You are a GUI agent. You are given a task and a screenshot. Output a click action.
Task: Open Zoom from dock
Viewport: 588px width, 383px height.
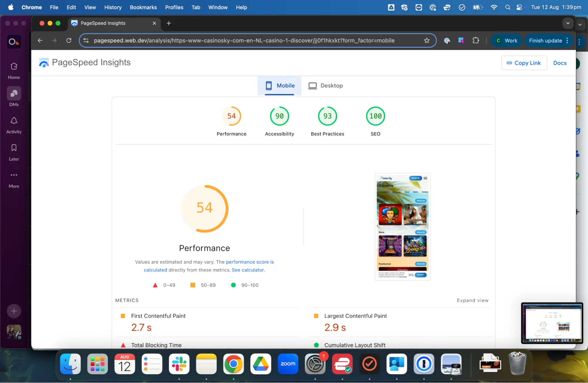coord(288,364)
